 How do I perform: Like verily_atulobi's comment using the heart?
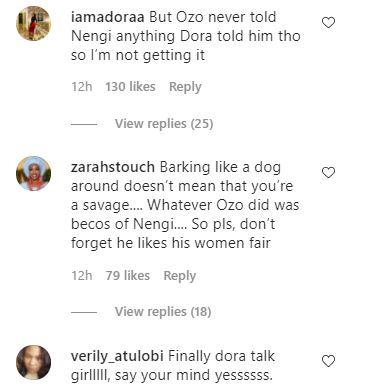(328, 361)
